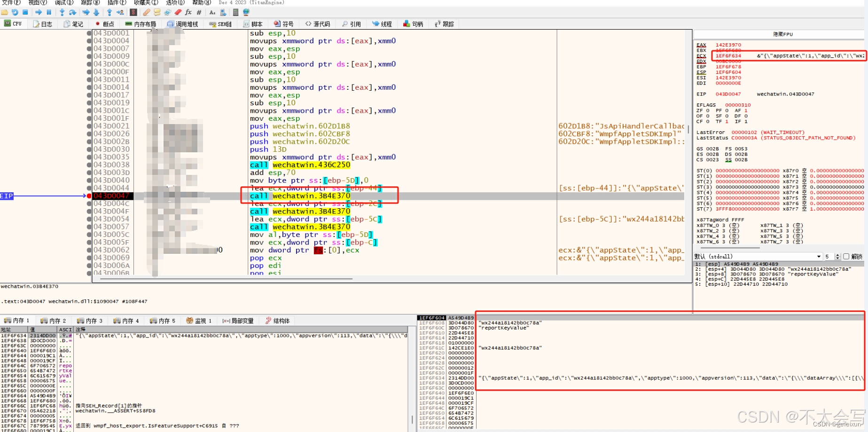Image resolution: width=868 pixels, height=432 pixels.
Task: Open the Variables hash icon
Action: pyautogui.click(x=199, y=12)
